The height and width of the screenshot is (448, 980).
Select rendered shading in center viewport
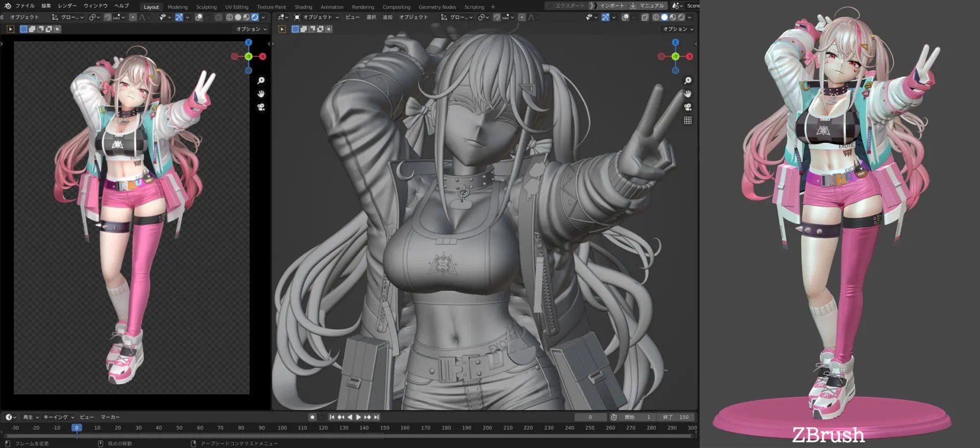pyautogui.click(x=681, y=17)
